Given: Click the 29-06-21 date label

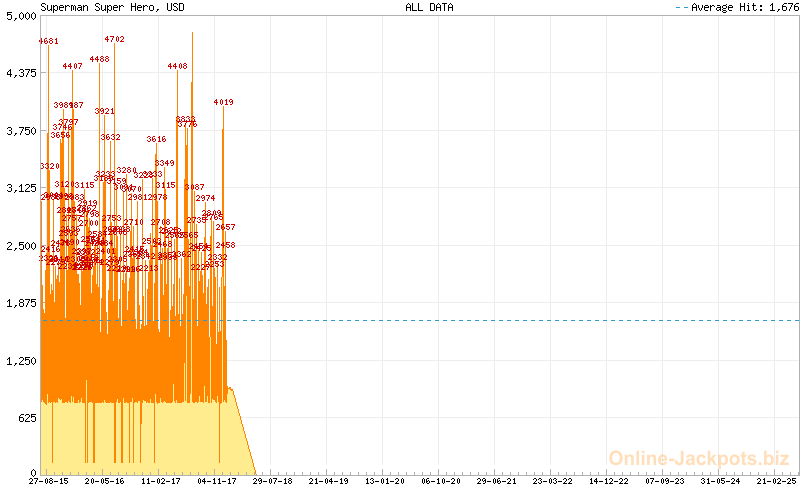Looking at the screenshot, I should (x=496, y=481).
